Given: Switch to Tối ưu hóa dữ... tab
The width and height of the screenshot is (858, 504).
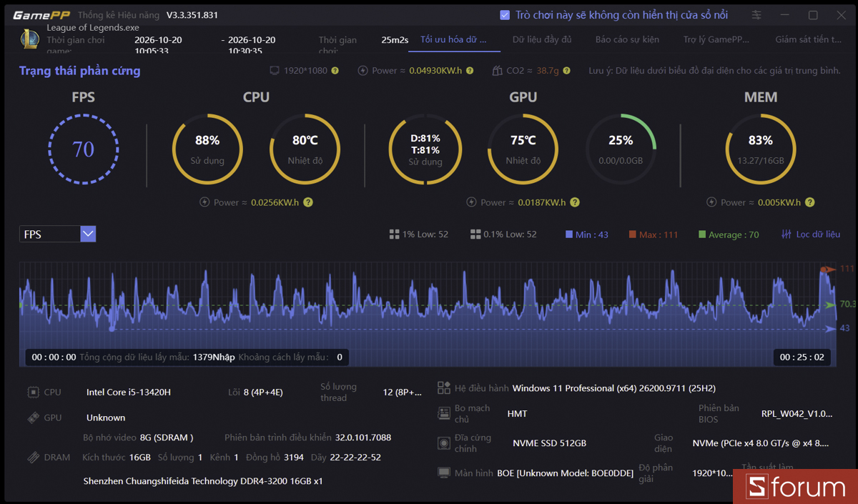Looking at the screenshot, I should pyautogui.click(x=454, y=39).
